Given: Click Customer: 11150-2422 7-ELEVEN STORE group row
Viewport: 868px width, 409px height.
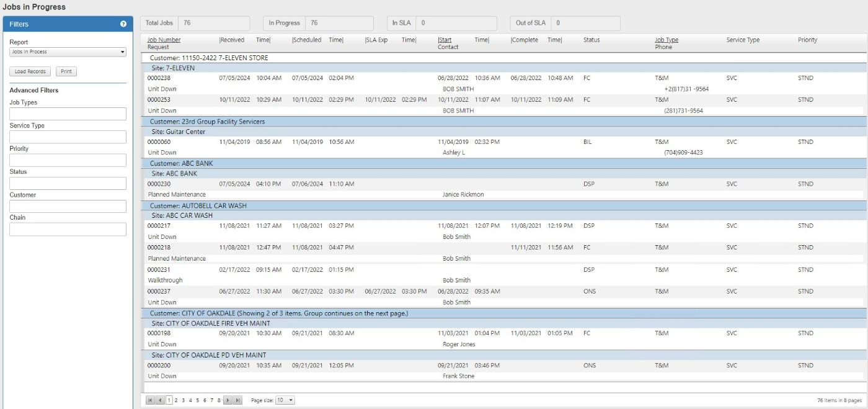Looking at the screenshot, I should [x=505, y=58].
